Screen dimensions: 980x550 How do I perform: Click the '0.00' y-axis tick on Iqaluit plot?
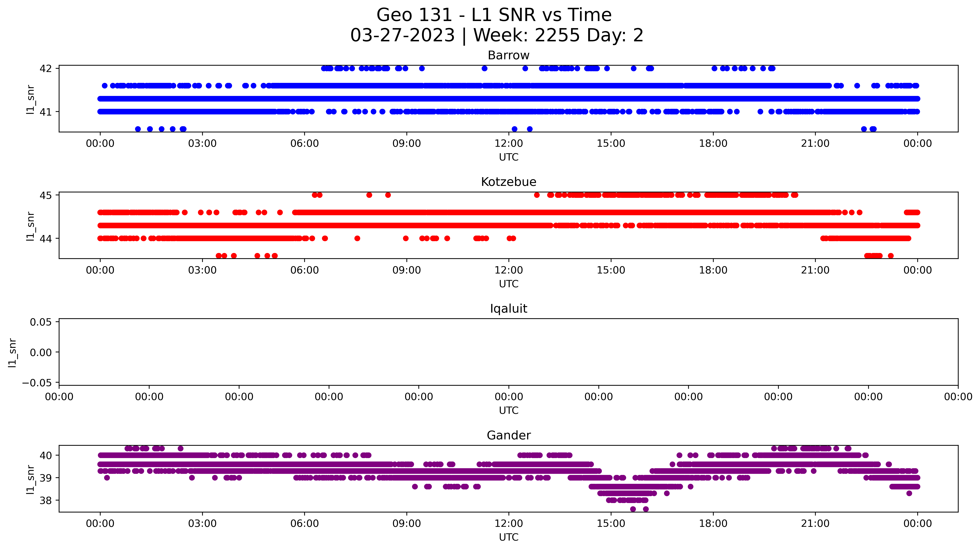tap(41, 353)
